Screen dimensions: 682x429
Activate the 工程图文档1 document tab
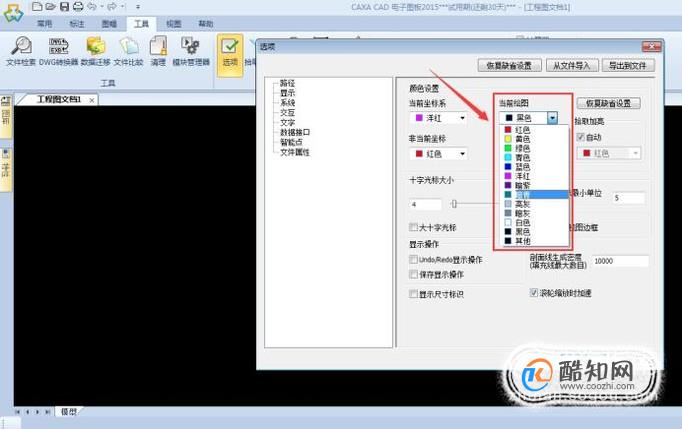click(59, 100)
